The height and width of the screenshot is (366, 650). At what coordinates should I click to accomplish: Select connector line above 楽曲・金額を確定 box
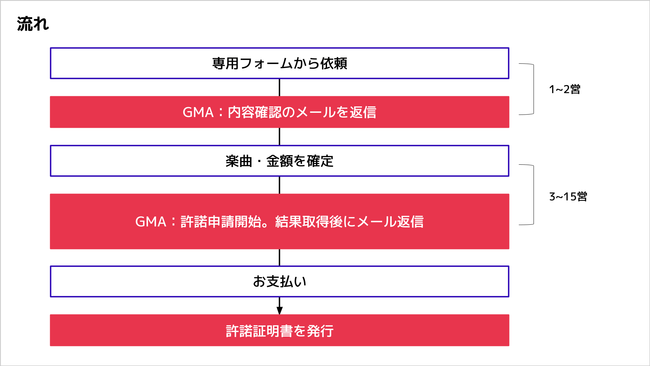click(279, 136)
